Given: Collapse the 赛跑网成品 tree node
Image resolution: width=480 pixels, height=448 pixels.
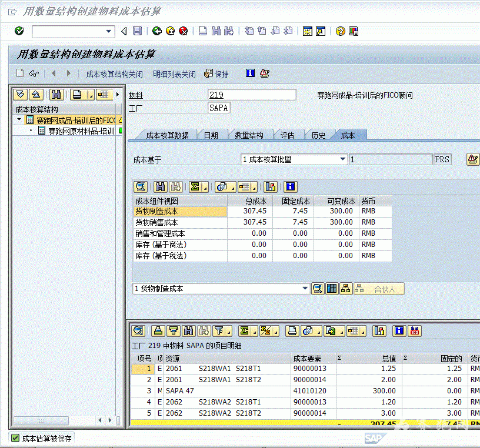Looking at the screenshot, I should [x=19, y=119].
